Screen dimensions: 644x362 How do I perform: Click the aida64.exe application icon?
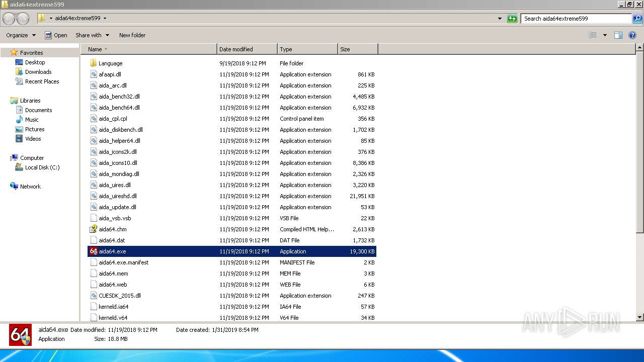(93, 251)
